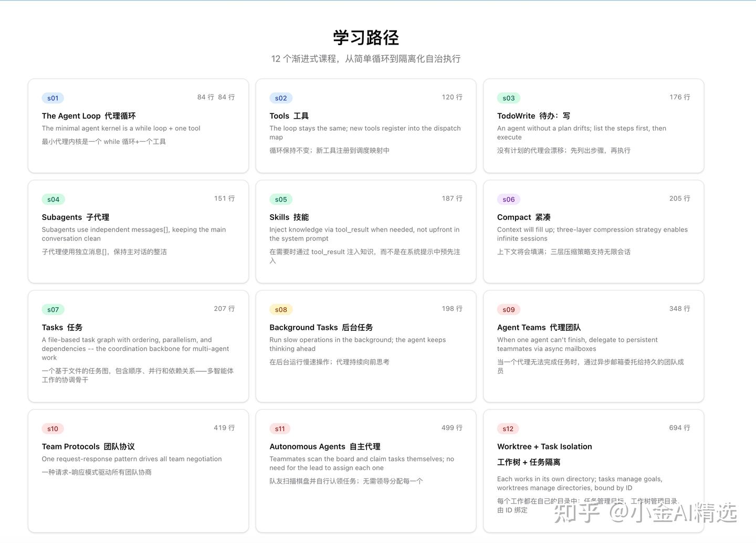The width and height of the screenshot is (756, 543).
Task: Select the s03 badge on TodoWrite card
Action: coord(508,98)
